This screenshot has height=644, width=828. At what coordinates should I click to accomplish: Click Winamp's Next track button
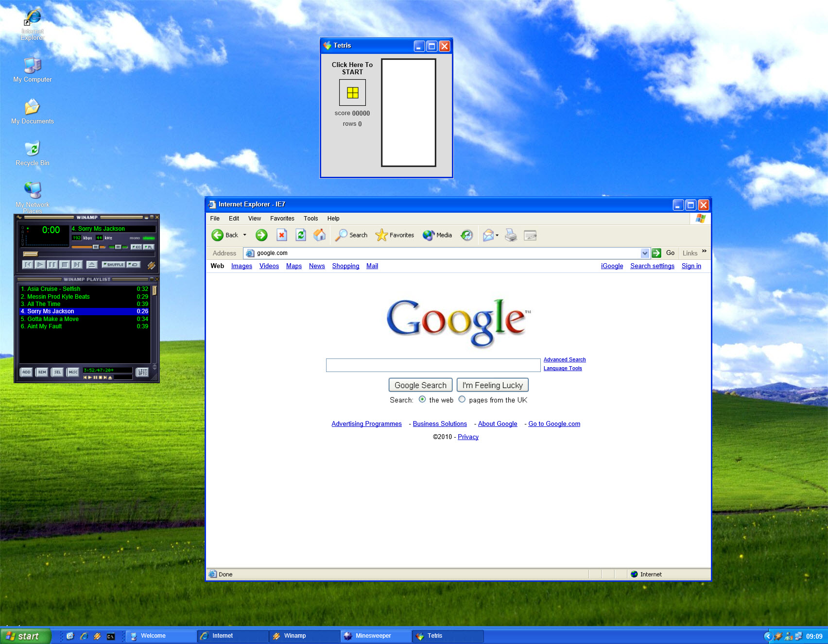76,265
